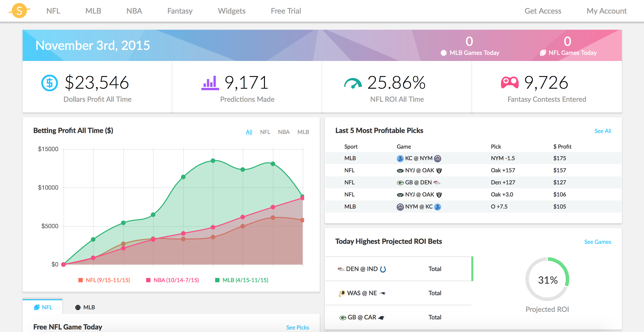Filter betting profit chart to NFL
The width and height of the screenshot is (644, 332).
coord(265,132)
